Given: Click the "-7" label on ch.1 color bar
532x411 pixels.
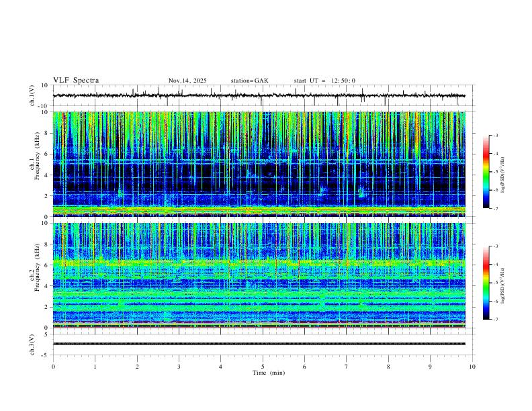Looking at the screenshot, I should (496, 209).
